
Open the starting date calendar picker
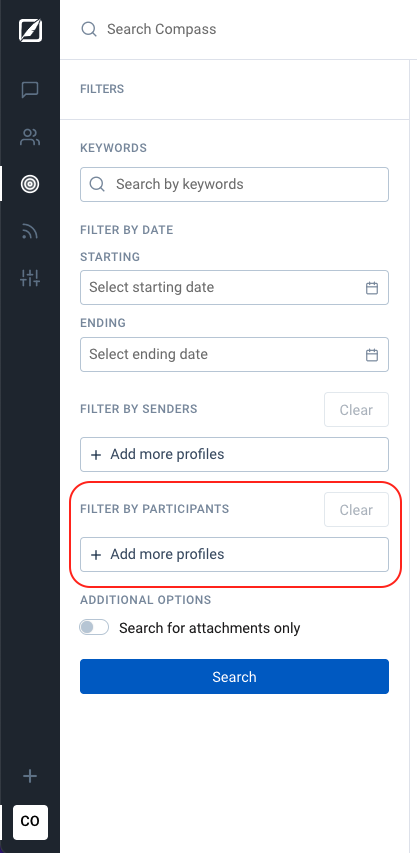[x=372, y=288]
